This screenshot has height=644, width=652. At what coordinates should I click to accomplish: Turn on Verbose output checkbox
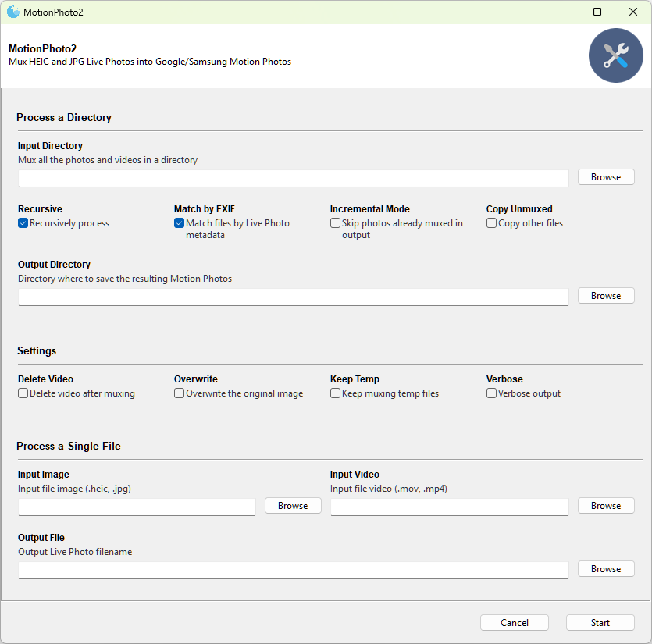click(x=491, y=393)
